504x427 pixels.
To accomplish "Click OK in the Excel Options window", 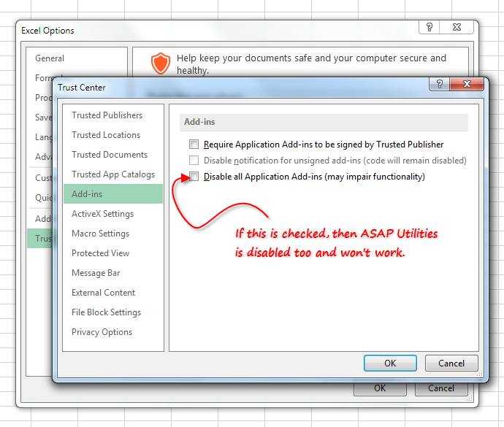I will 380,388.
